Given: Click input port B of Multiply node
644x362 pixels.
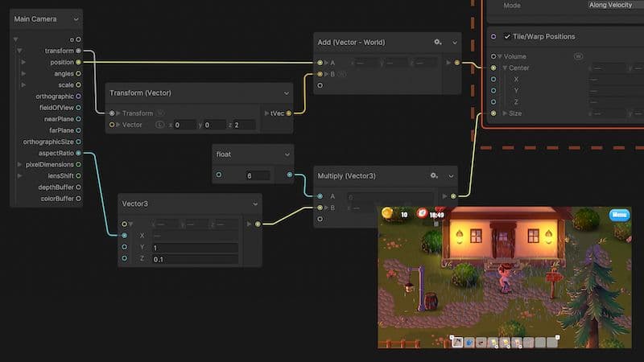Looking at the screenshot, I should click(x=320, y=208).
